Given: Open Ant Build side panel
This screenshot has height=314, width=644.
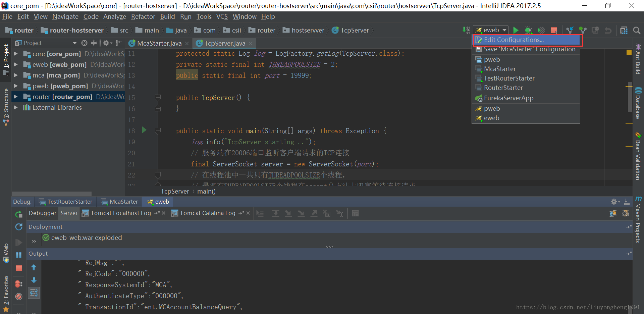Looking at the screenshot, I should click(x=638, y=58).
